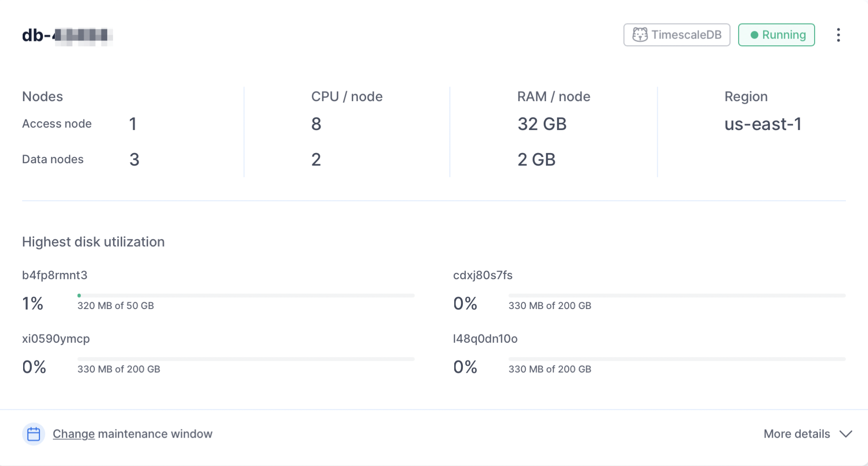Screen dimensions: 868x466
Task: Select the Region label us-east-1
Action: pyautogui.click(x=763, y=124)
